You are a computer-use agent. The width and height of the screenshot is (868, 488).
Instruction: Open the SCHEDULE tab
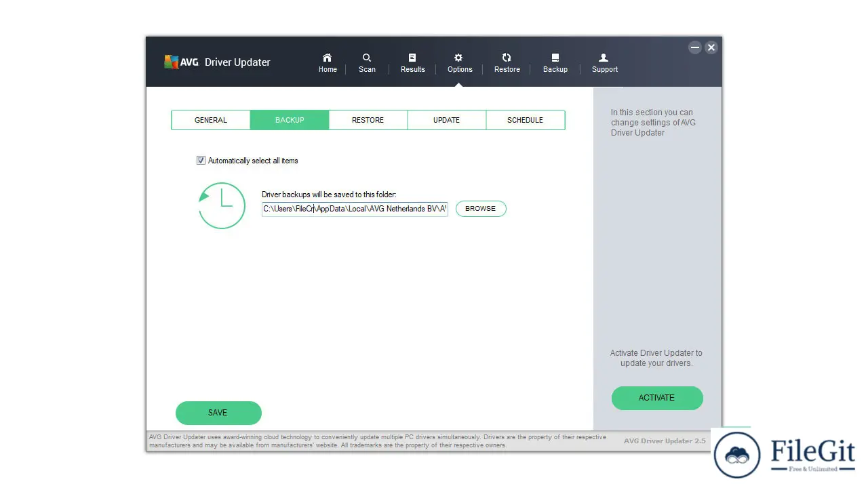[x=526, y=120]
